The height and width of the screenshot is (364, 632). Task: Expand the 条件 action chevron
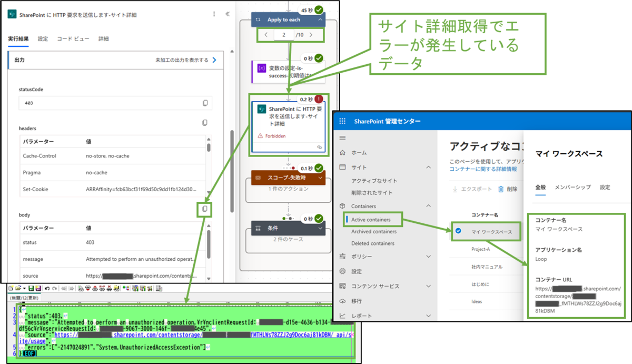pyautogui.click(x=320, y=228)
